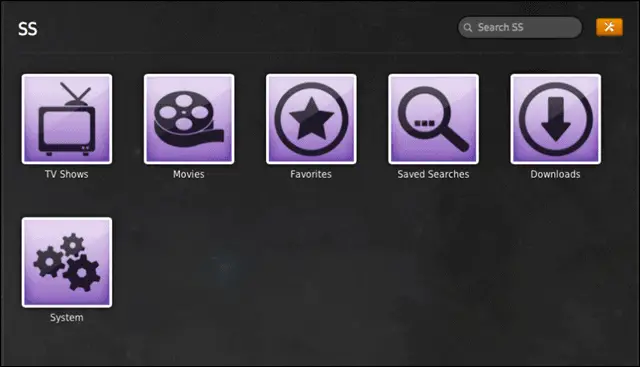Open the Saved Searches magnifier tile

(x=433, y=119)
